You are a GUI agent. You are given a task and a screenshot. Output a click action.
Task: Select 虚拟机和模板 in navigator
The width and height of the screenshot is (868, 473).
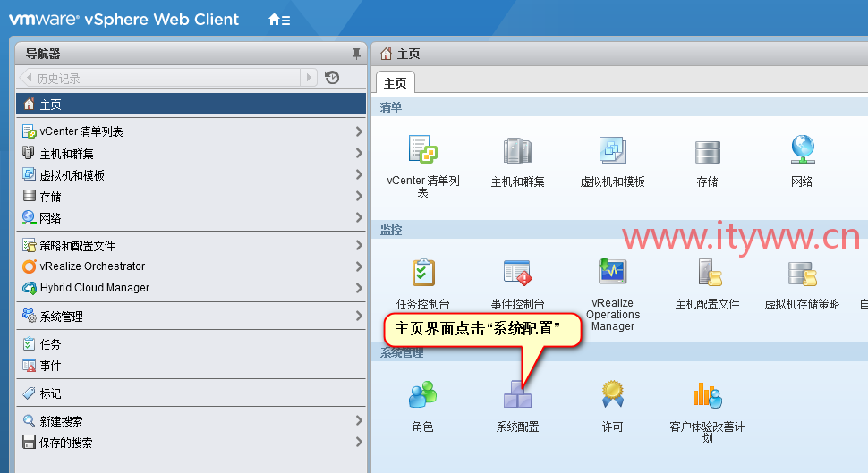tap(191, 175)
